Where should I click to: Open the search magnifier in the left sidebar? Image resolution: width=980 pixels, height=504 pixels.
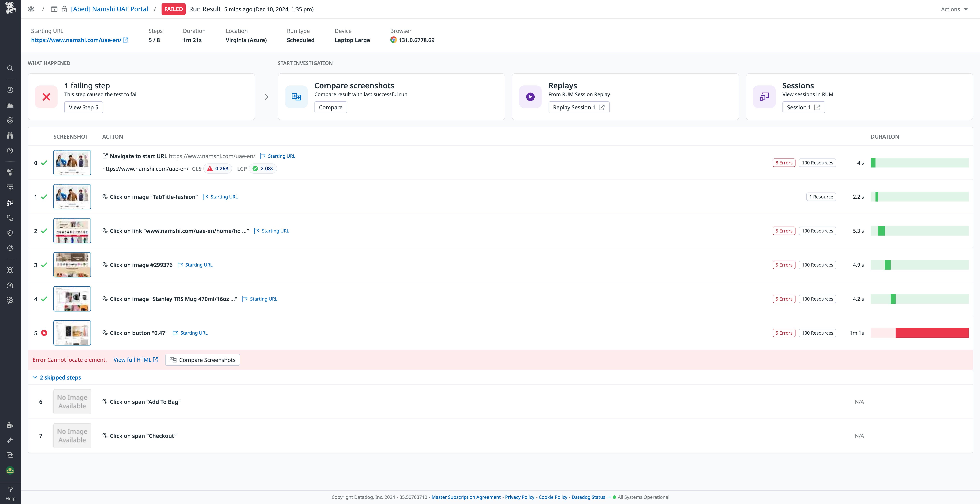point(10,68)
